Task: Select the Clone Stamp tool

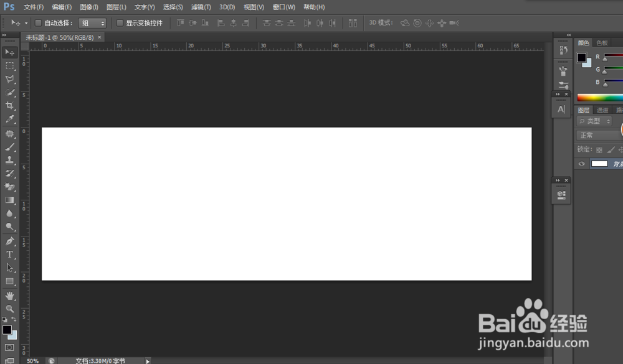Action: (x=9, y=161)
